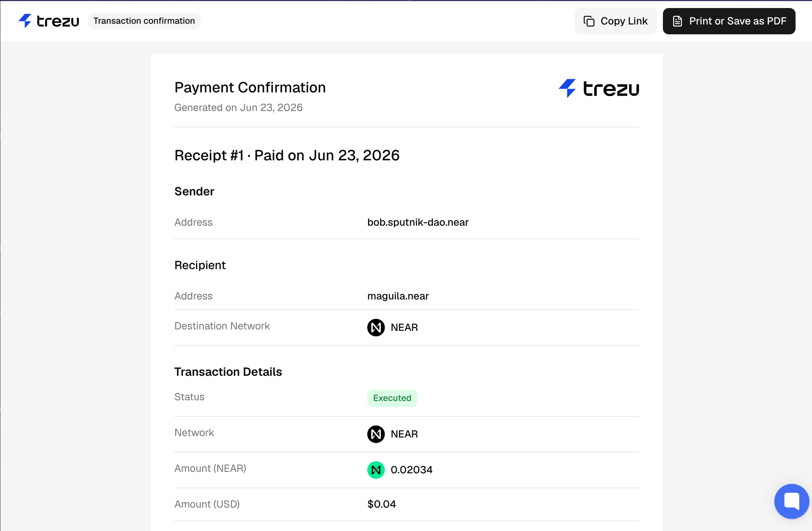Click NEAR text in Network row
The height and width of the screenshot is (531, 812).
(404, 434)
